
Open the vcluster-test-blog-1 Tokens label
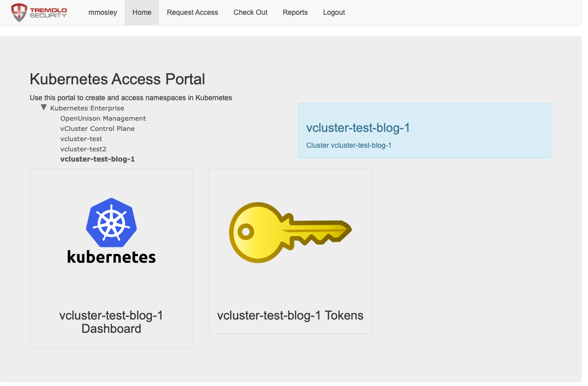coord(290,315)
